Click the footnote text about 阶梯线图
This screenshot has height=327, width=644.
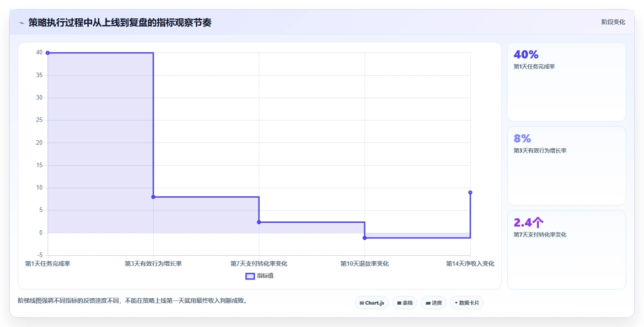pos(132,301)
